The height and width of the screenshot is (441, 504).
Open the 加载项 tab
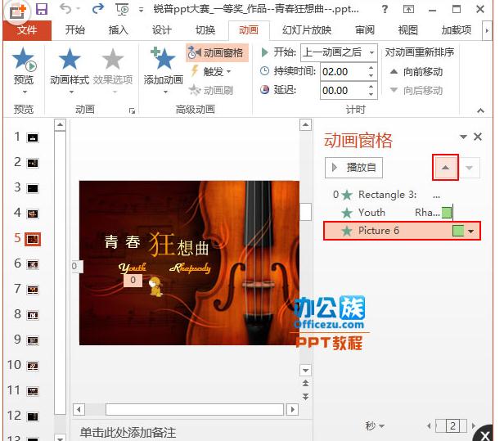[457, 30]
